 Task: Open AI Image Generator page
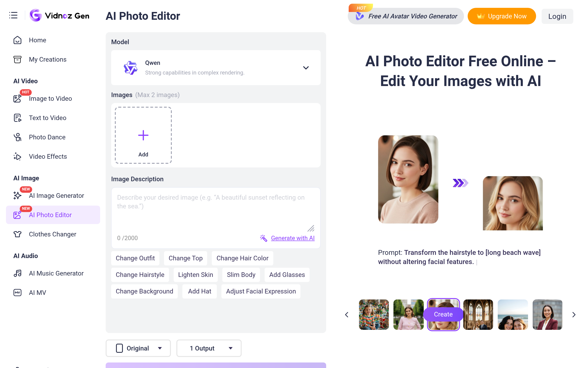(x=53, y=195)
